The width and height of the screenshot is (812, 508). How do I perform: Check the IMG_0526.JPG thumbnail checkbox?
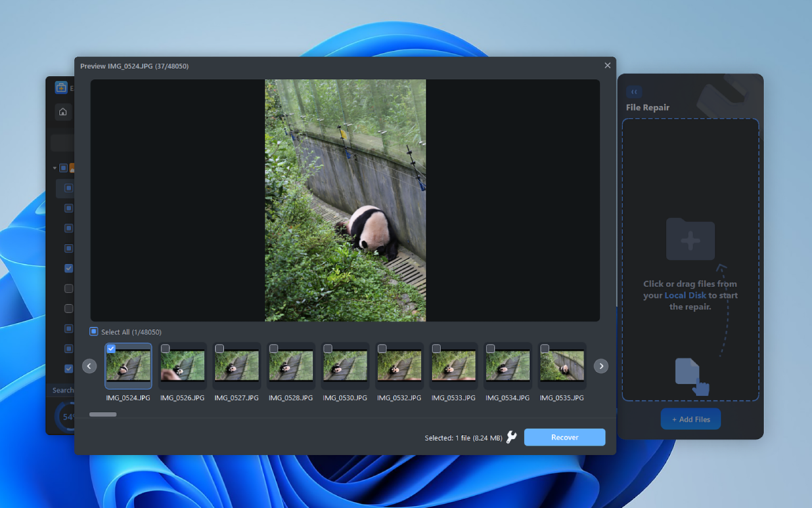click(x=166, y=347)
